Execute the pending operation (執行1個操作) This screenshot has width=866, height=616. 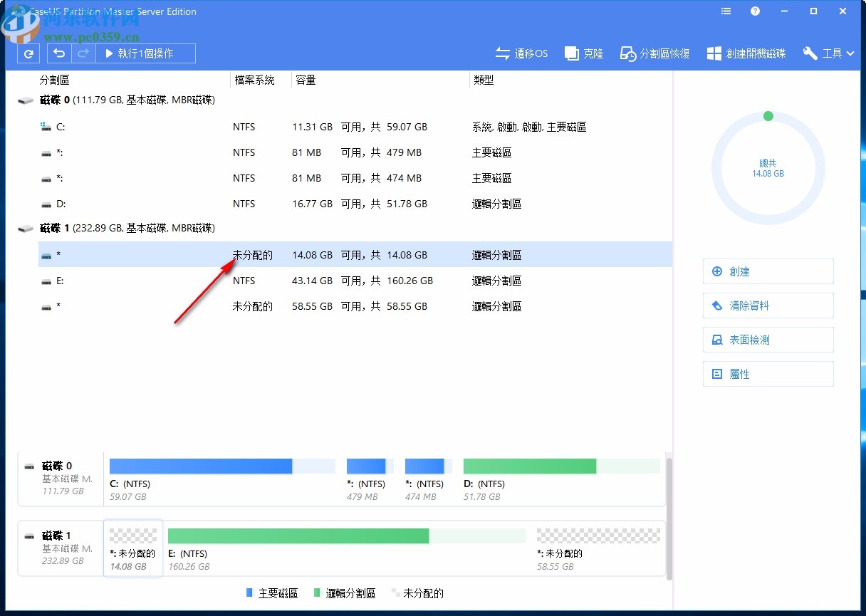click(145, 53)
